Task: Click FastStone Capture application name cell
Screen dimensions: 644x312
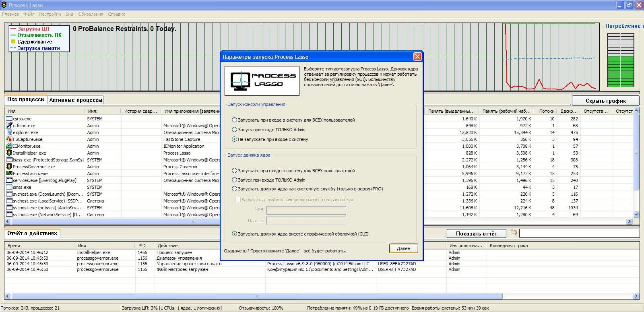Action: [182, 139]
